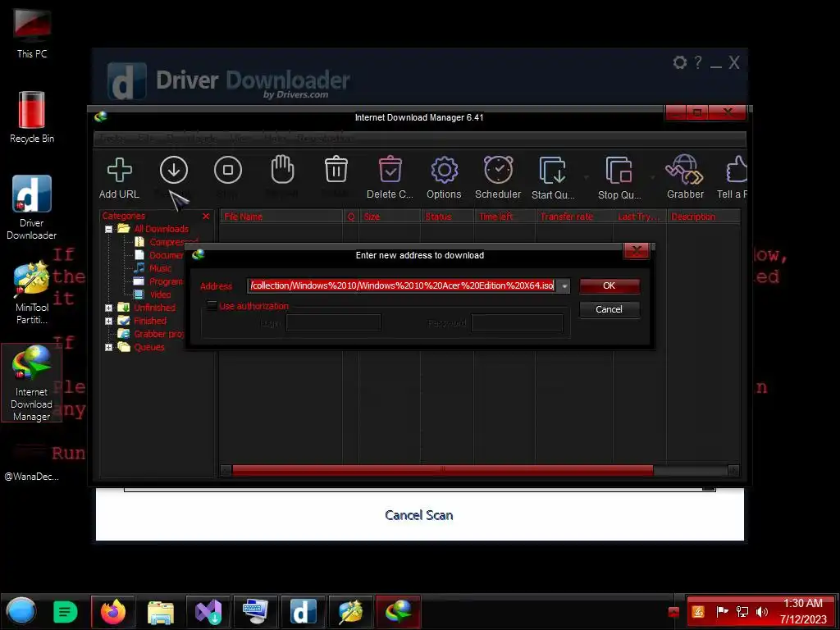Click the Driver Downloader taskbar button
Screen dimensions: 840x630
click(304, 612)
